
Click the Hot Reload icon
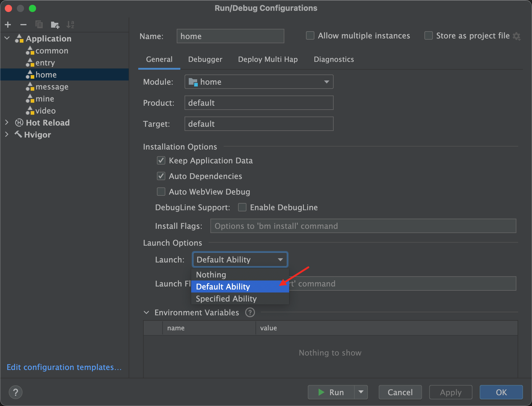tap(19, 123)
